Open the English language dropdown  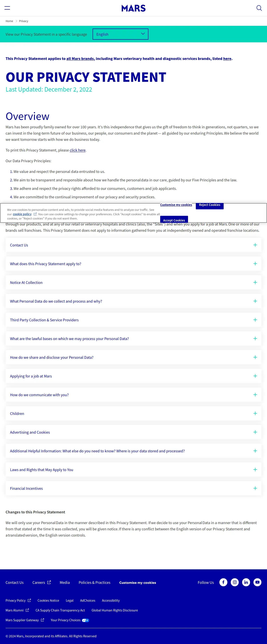click(120, 34)
